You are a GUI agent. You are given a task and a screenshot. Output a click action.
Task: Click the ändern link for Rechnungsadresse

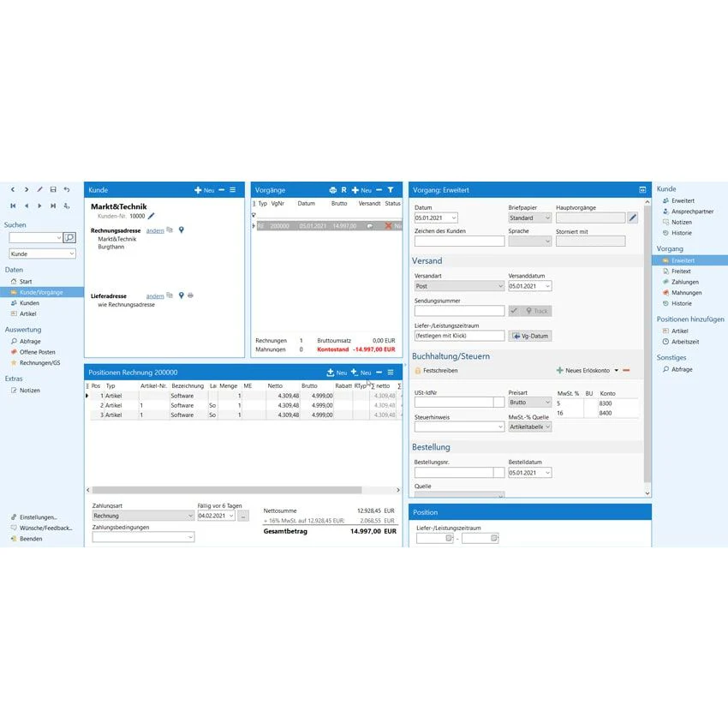155,230
